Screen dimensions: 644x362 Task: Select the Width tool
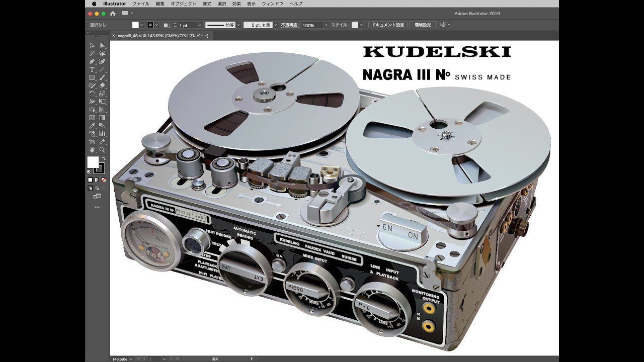pyautogui.click(x=92, y=102)
